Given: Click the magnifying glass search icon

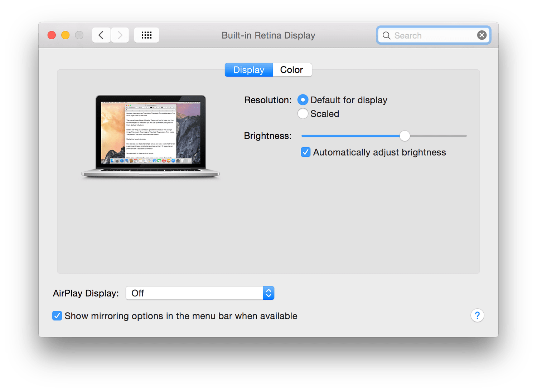Looking at the screenshot, I should (386, 35).
